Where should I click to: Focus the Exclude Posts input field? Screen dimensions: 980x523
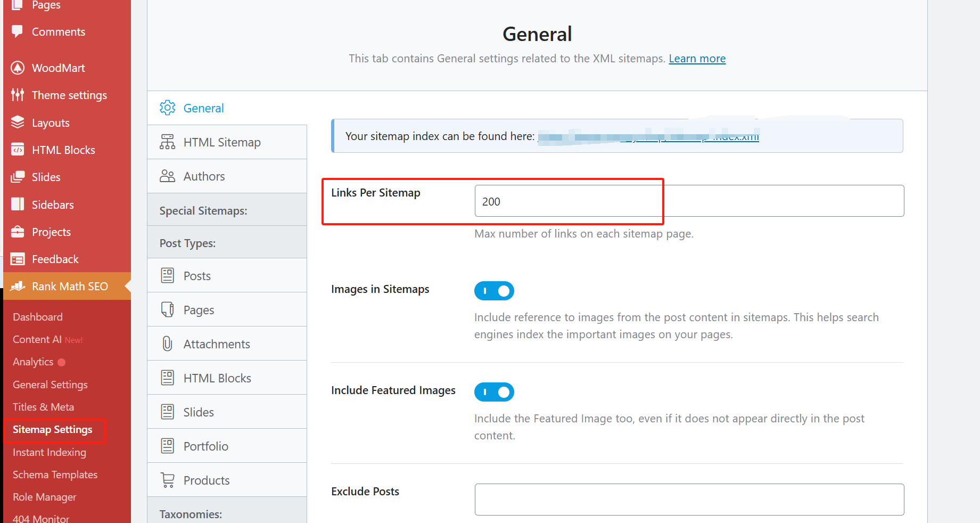[689, 500]
